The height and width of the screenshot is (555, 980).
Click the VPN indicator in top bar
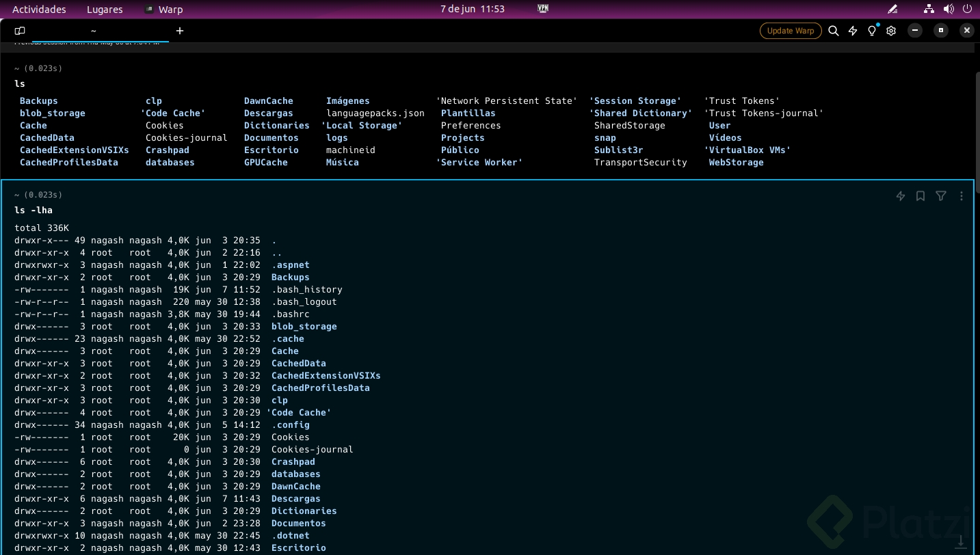point(543,9)
